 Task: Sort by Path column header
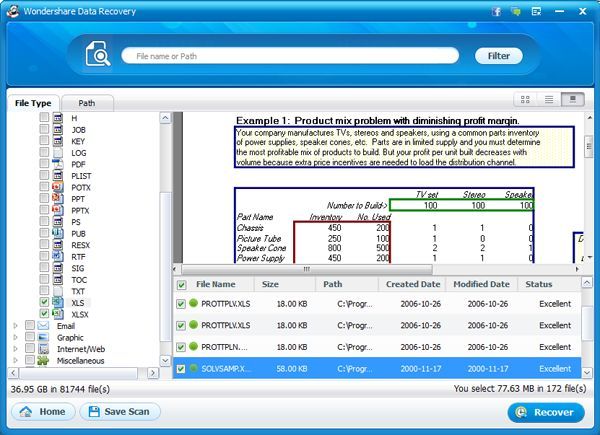coord(333,284)
